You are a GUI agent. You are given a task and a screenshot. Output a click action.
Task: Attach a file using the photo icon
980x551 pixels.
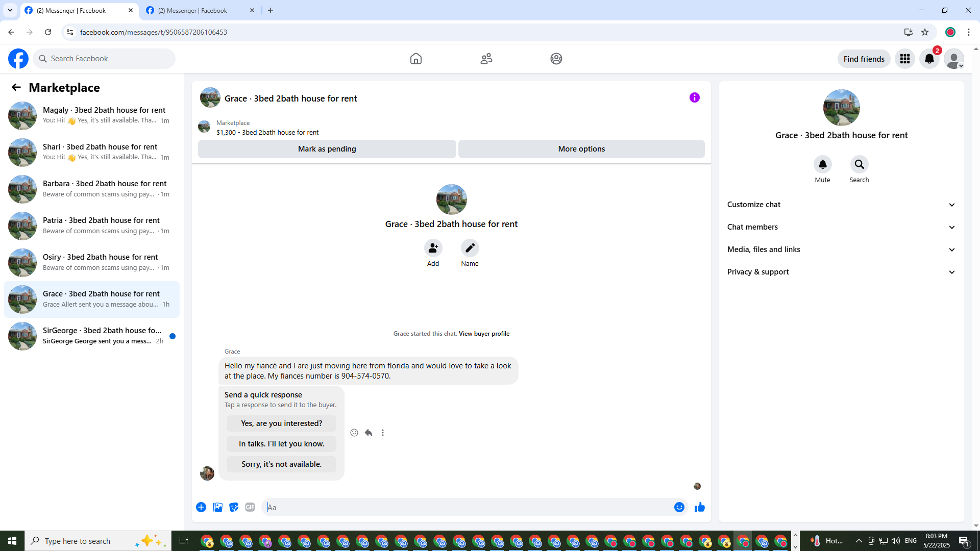click(x=217, y=507)
